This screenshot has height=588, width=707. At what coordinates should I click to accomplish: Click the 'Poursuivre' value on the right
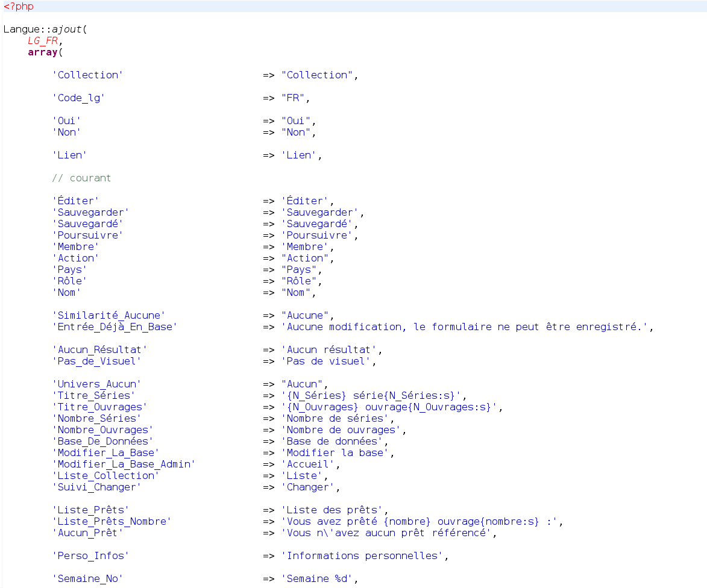317,236
